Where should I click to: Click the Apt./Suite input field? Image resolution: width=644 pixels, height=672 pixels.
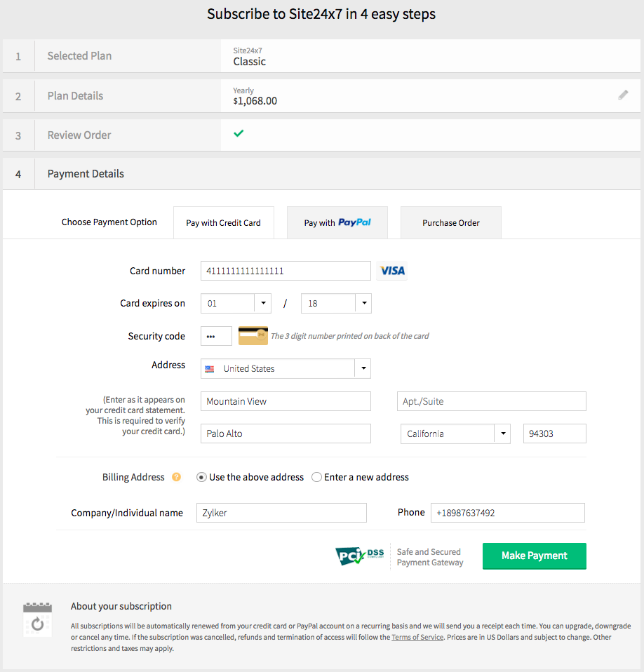tap(491, 401)
